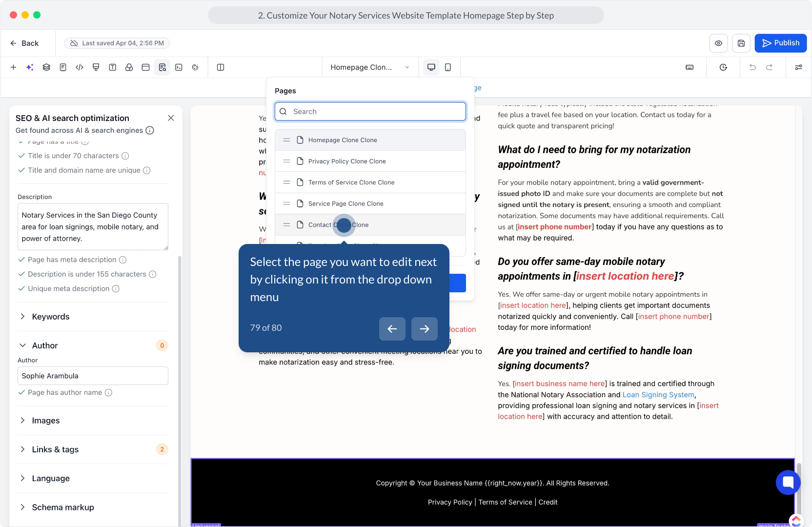The image size is (812, 527).
Task: Open the custom code icon
Action: pos(80,67)
